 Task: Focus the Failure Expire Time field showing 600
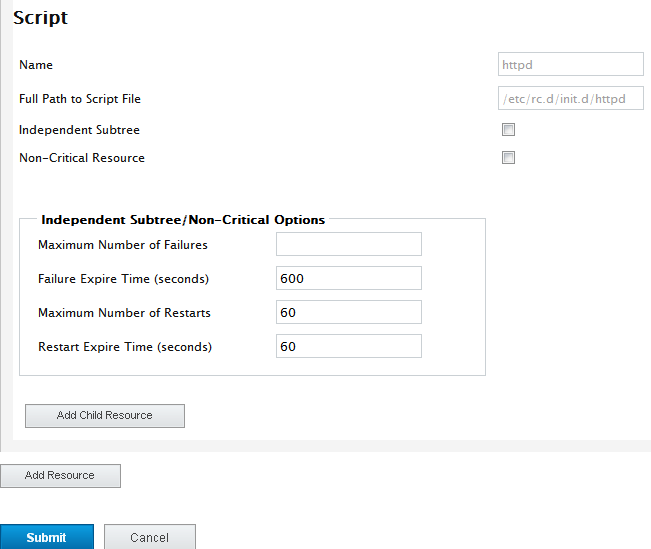point(349,278)
